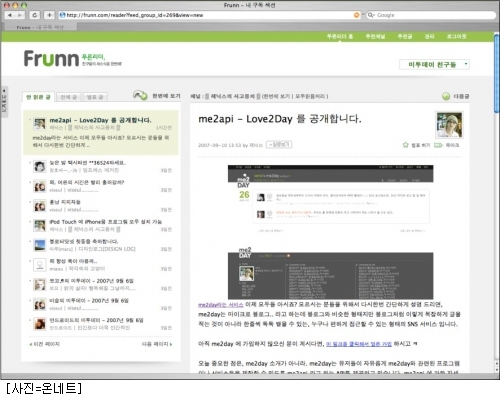Open 추천채널 in green navigation bar
This screenshot has width=500, height=400.
click(x=375, y=36)
